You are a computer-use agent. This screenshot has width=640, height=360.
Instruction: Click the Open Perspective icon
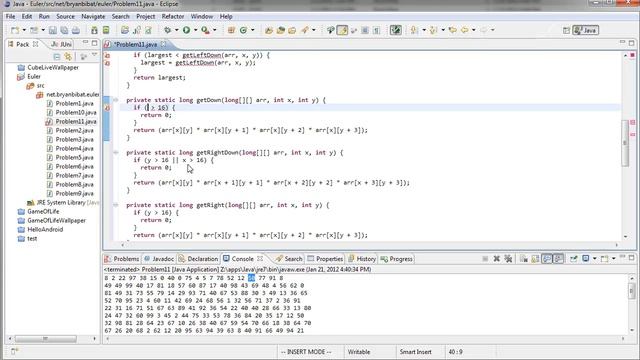(x=566, y=30)
